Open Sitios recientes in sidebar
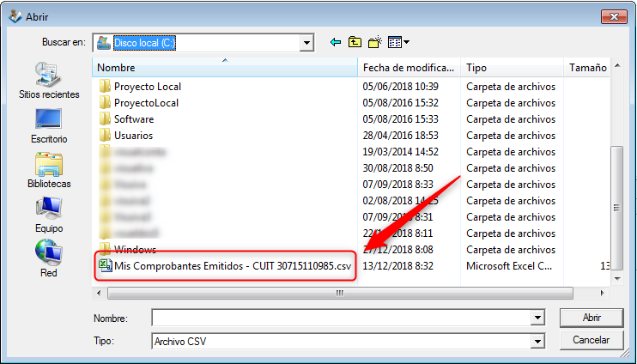This screenshot has width=637, height=364. (49, 81)
